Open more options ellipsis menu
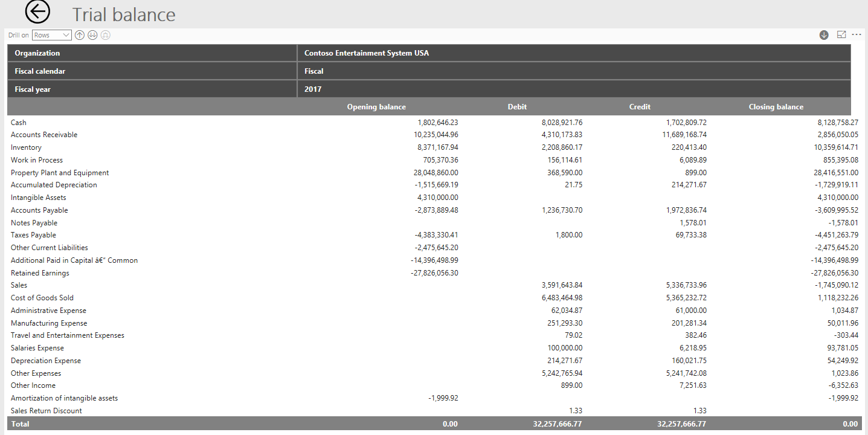Image resolution: width=868 pixels, height=435 pixels. [857, 34]
